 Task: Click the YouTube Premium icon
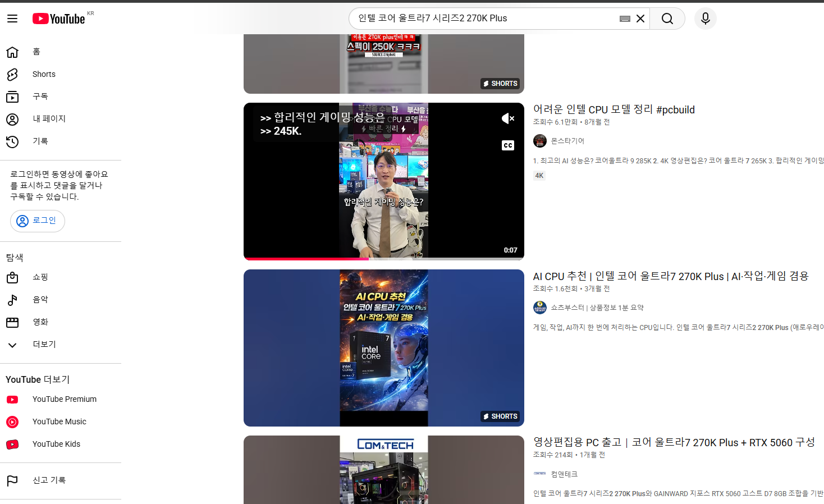click(x=12, y=400)
